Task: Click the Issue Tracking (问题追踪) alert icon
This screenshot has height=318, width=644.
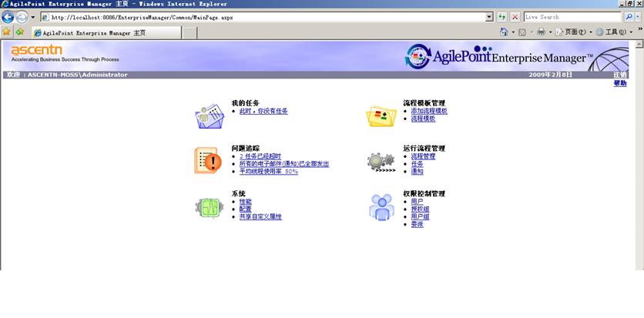Action: pos(208,160)
